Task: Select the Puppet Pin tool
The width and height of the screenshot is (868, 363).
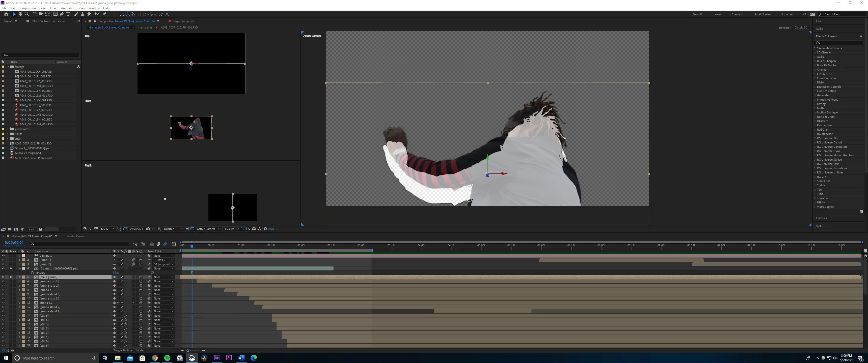Action: (105, 14)
